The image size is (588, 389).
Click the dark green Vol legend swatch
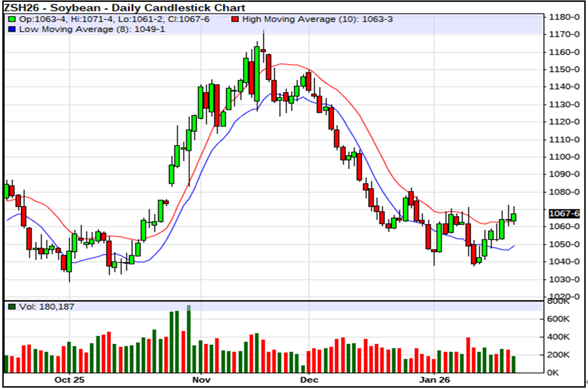(x=12, y=307)
